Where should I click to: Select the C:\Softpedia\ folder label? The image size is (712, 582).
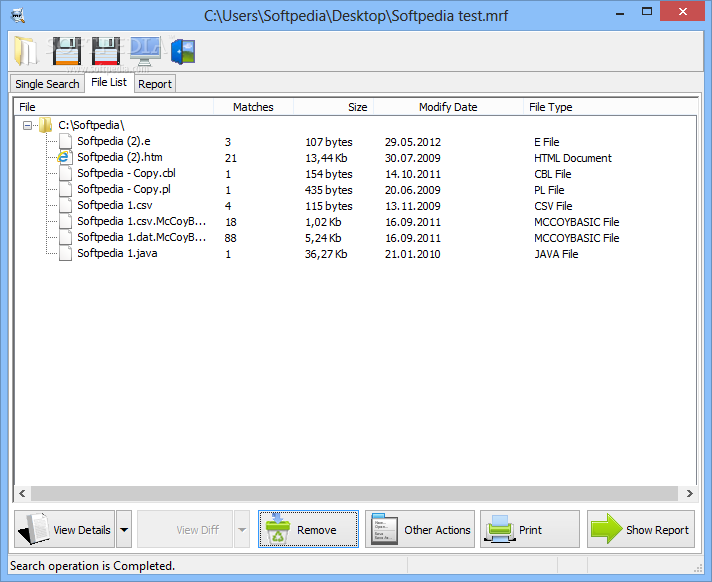pos(91,125)
